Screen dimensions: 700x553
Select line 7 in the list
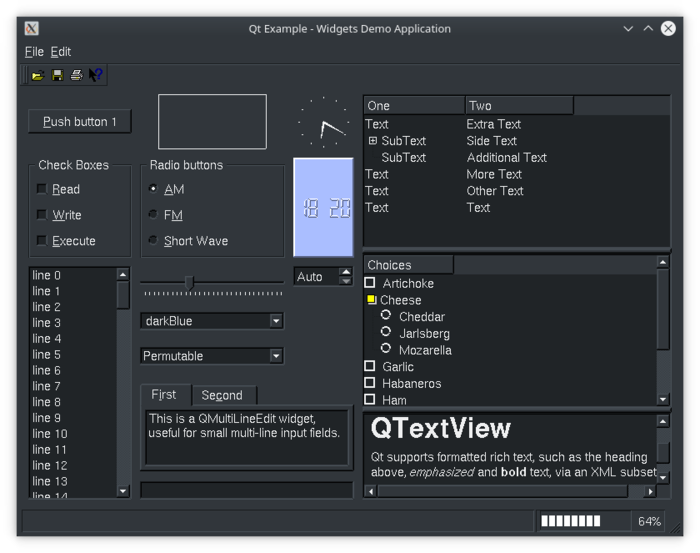[73, 386]
